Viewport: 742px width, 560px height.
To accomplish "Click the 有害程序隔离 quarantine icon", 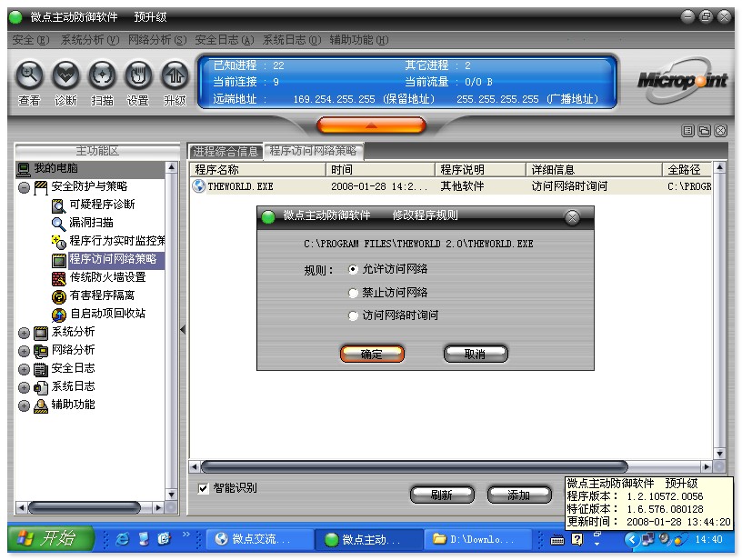I will point(59,296).
